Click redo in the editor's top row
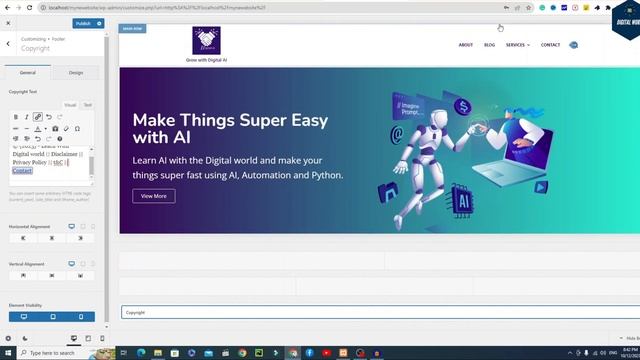Screen dimensions: 640x360 [60, 117]
